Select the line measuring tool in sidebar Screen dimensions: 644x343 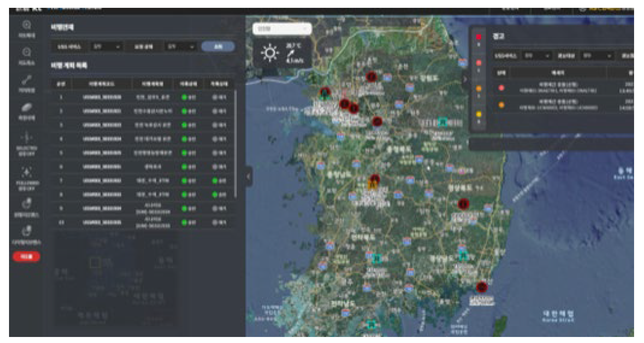click(27, 80)
